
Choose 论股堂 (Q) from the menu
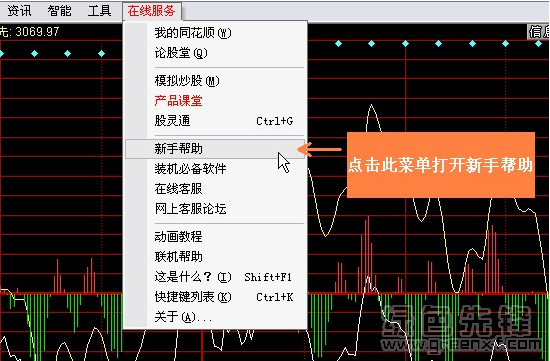pyautogui.click(x=215, y=53)
